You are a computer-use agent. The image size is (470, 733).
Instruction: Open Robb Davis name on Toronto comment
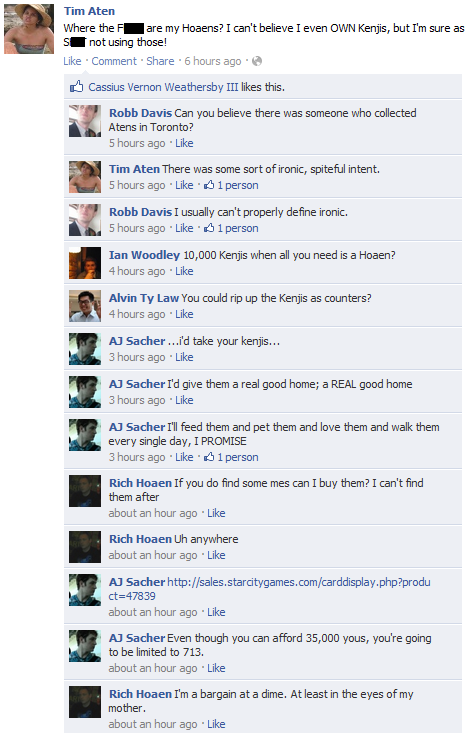coord(140,113)
